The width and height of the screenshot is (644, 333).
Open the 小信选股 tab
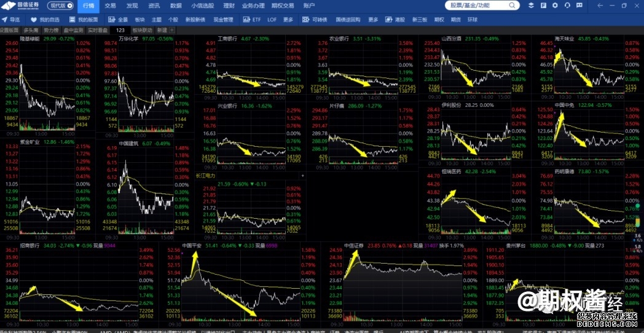pyautogui.click(x=202, y=6)
